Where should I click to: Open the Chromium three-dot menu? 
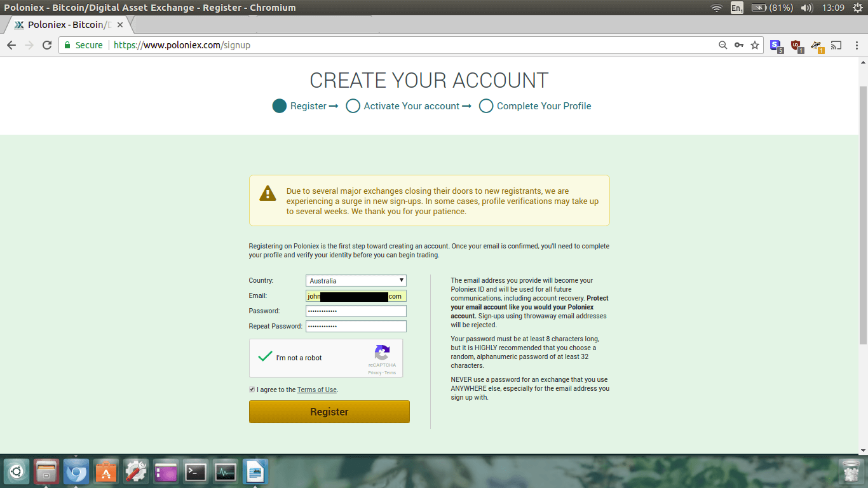(855, 45)
